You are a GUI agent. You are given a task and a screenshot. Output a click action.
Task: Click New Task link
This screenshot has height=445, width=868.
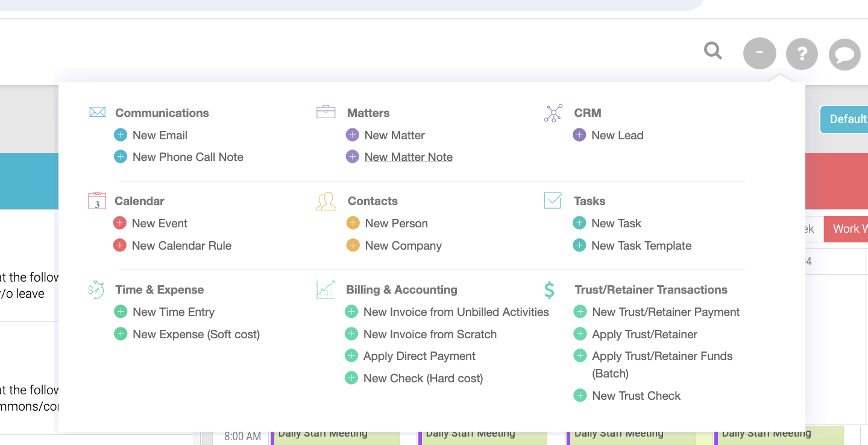(616, 223)
